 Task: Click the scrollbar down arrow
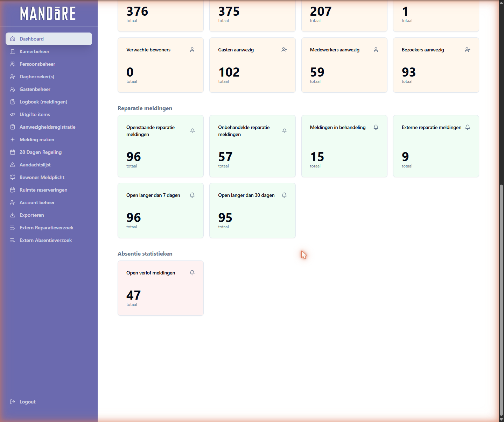coord(501,419)
